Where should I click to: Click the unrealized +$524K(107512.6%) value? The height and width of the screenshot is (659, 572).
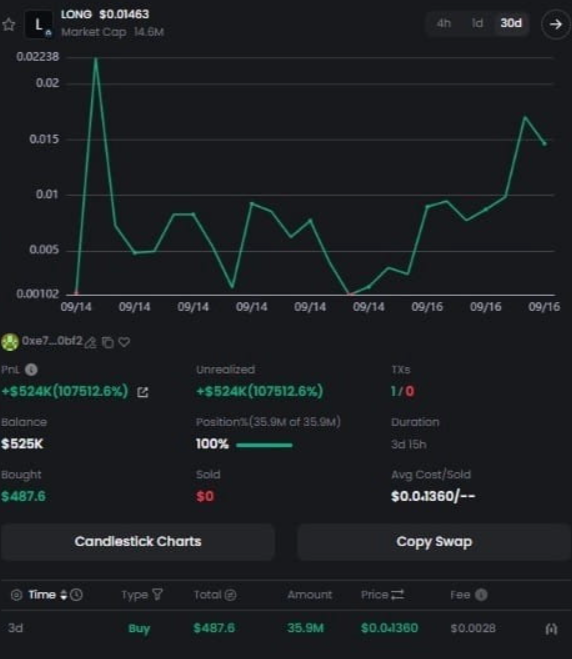(260, 391)
